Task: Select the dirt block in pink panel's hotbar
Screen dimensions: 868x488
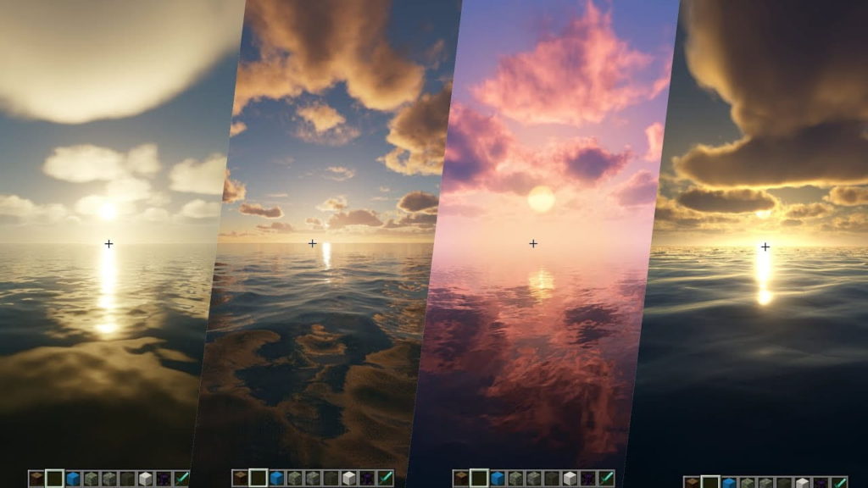Action: (x=460, y=479)
